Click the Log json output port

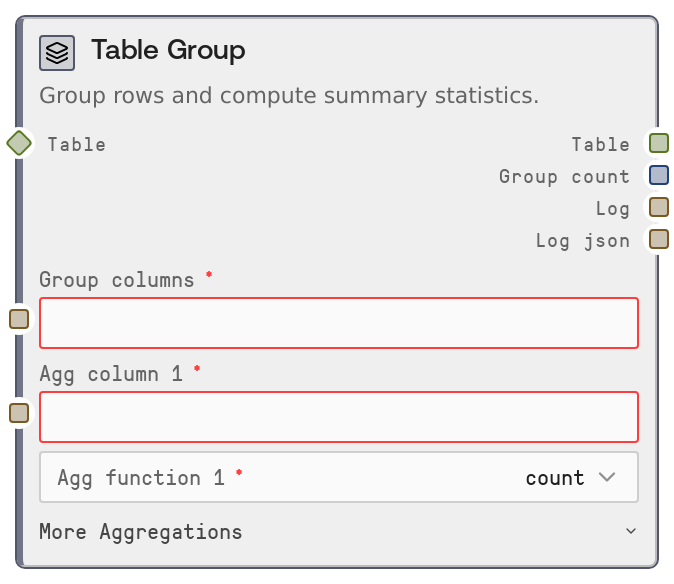click(658, 239)
